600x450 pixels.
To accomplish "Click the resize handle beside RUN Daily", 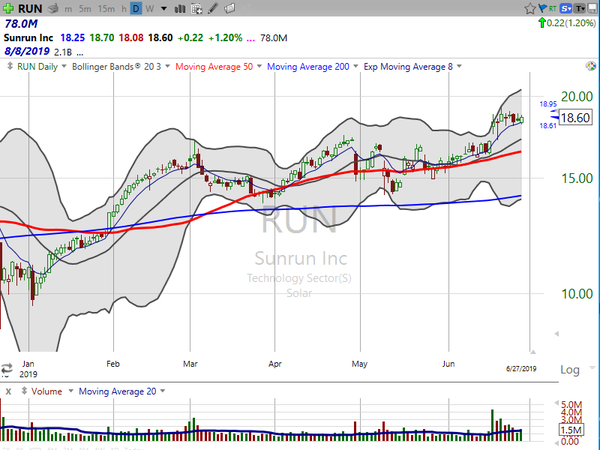I will 10,67.
